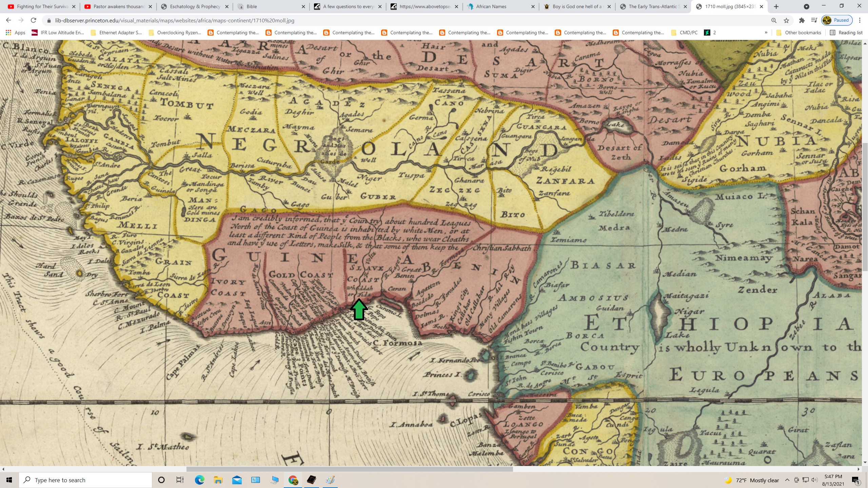This screenshot has height=488, width=868.
Task: Open Task View on the taskbar
Action: (180, 480)
